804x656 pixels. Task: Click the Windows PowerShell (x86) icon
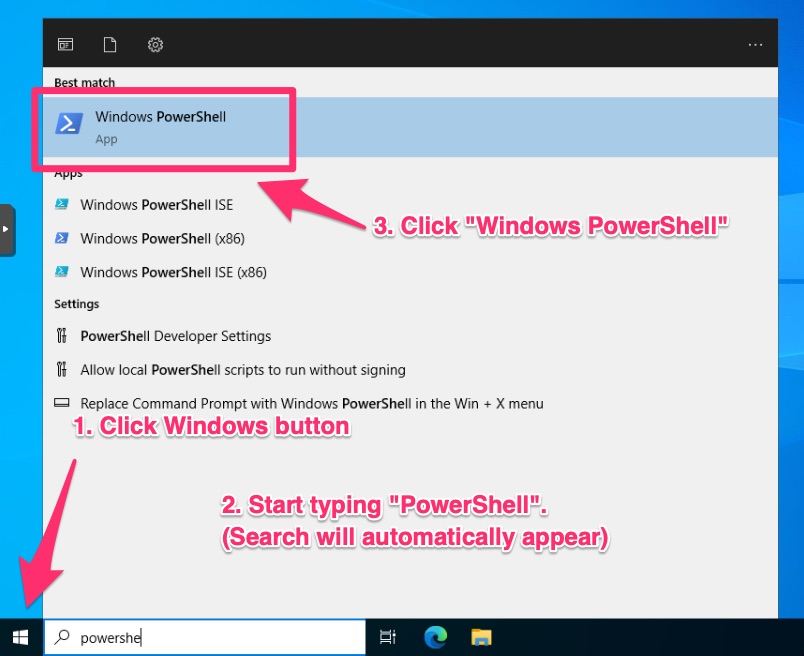point(62,238)
